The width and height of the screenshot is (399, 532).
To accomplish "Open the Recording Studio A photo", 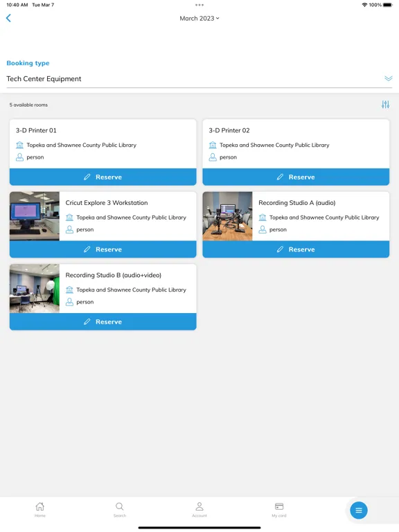I will (x=227, y=216).
